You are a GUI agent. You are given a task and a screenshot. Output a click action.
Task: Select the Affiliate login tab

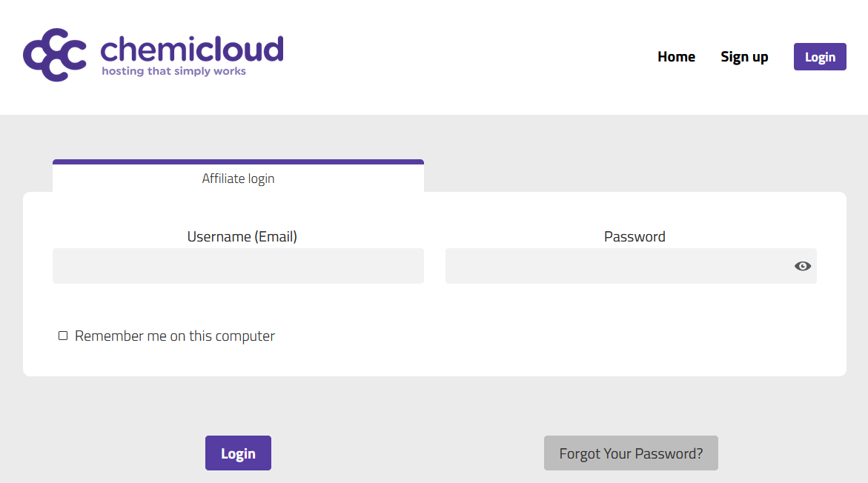(x=238, y=179)
